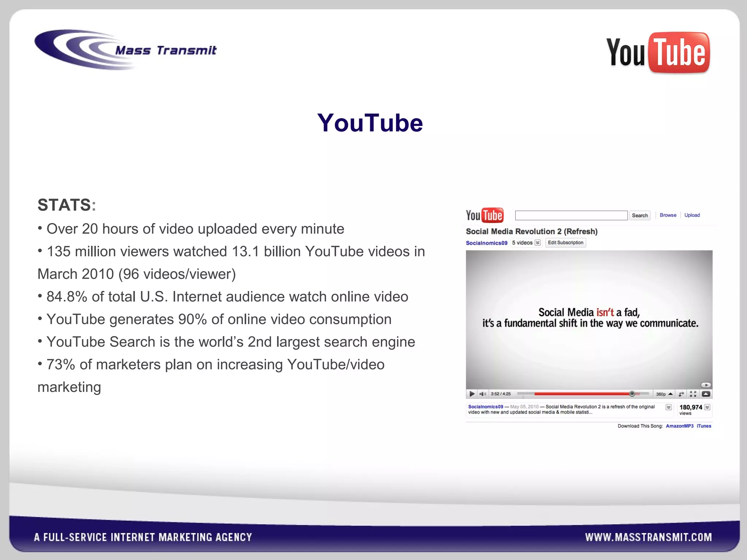
Task: Click the red progress bar of the video
Action: [x=582, y=394]
